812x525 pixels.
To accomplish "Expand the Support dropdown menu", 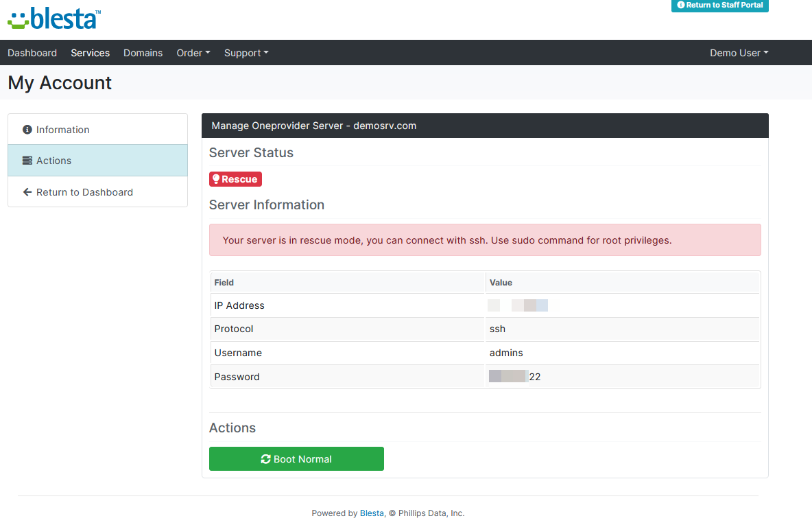I will [x=246, y=53].
